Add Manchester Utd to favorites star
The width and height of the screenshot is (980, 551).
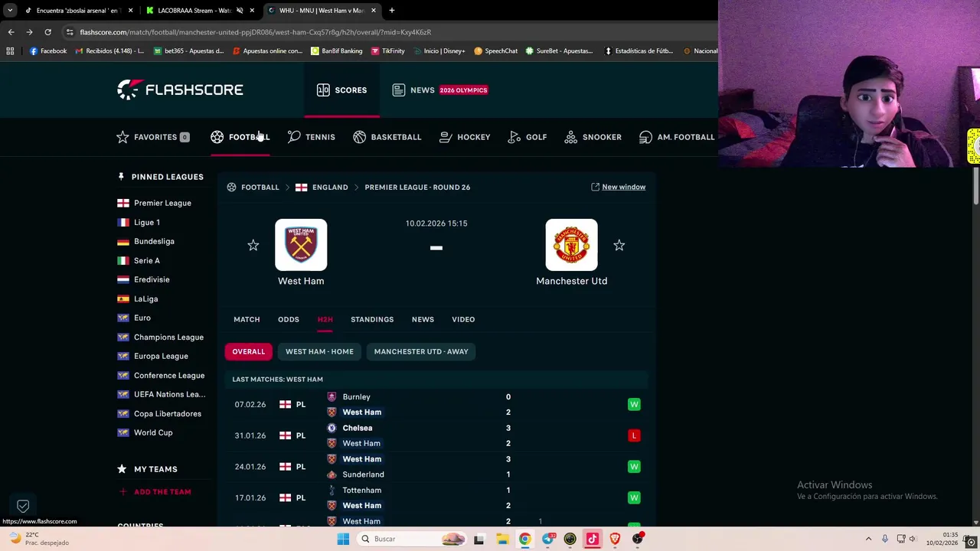619,246
